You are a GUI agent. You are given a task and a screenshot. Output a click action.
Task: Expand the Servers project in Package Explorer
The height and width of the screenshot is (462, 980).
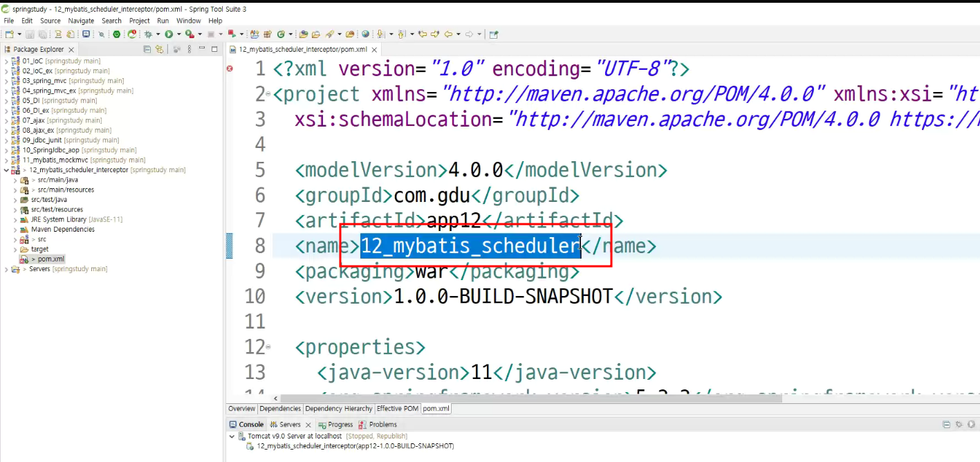point(6,269)
